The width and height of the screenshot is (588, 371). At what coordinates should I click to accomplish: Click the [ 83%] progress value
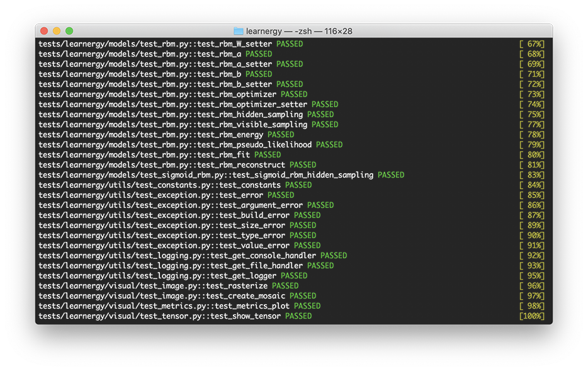[532, 175]
